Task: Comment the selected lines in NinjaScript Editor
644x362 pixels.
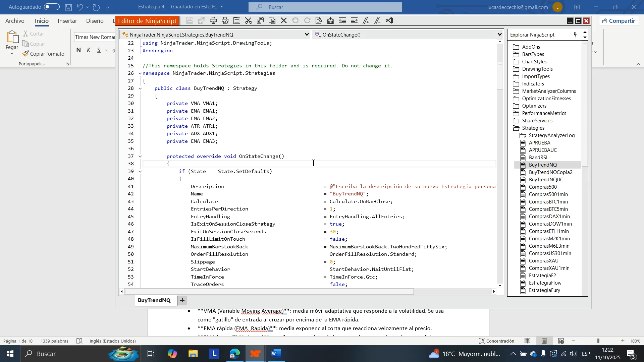Action: [366, 21]
